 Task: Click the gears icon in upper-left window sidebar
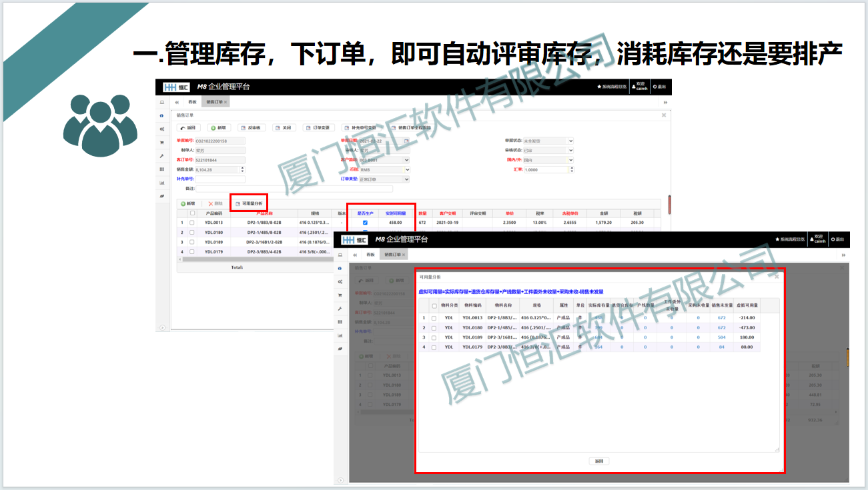(x=162, y=129)
